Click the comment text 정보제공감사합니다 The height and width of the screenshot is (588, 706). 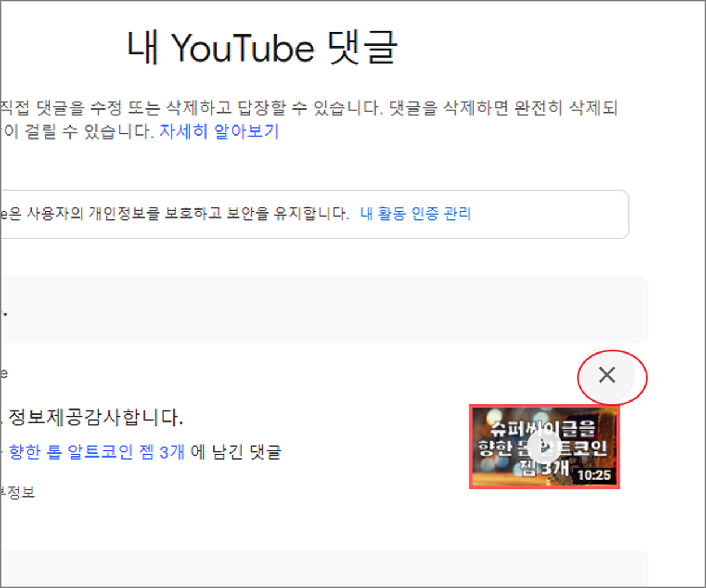95,418
